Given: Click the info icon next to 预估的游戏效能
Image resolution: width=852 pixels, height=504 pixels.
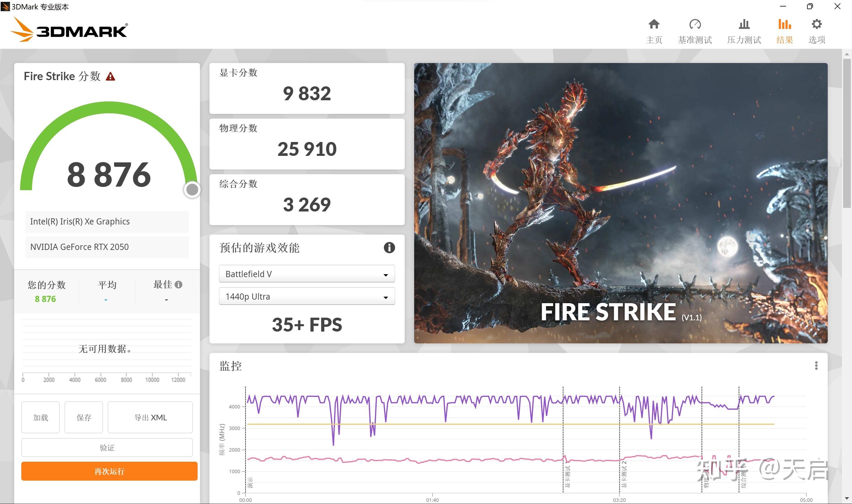Looking at the screenshot, I should tap(389, 248).
